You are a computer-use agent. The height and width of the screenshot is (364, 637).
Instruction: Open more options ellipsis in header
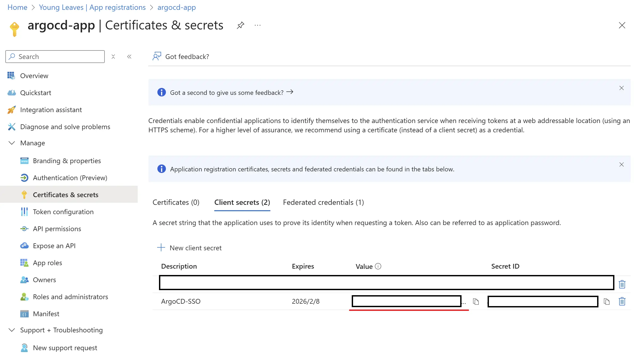(258, 26)
